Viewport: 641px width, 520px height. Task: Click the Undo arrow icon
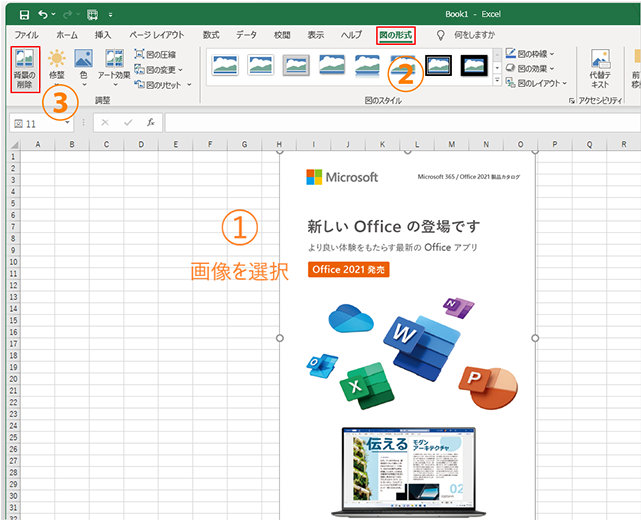click(43, 15)
